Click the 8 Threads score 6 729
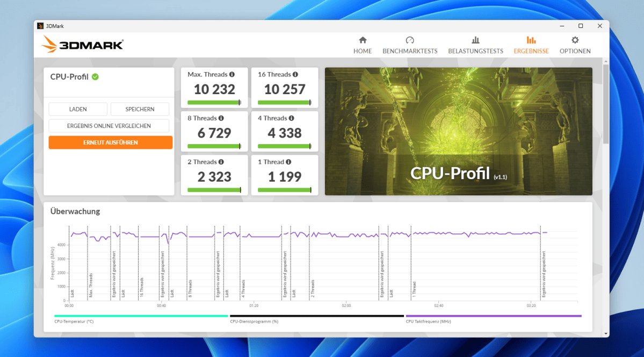 214,133
